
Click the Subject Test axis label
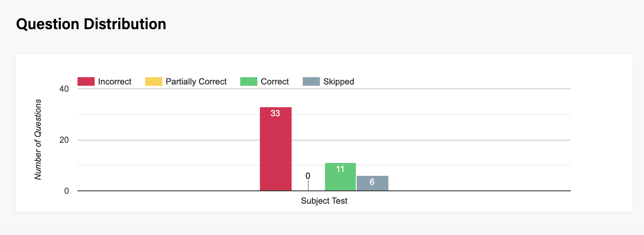(324, 201)
